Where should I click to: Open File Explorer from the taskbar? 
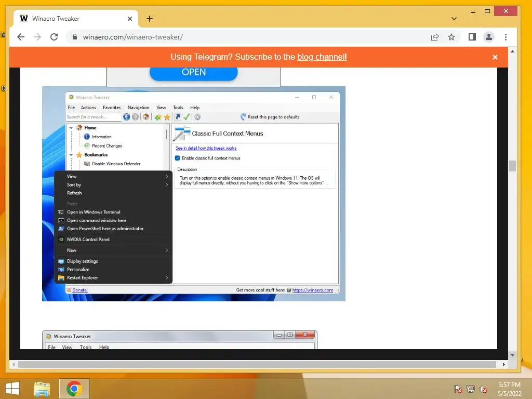(42, 389)
